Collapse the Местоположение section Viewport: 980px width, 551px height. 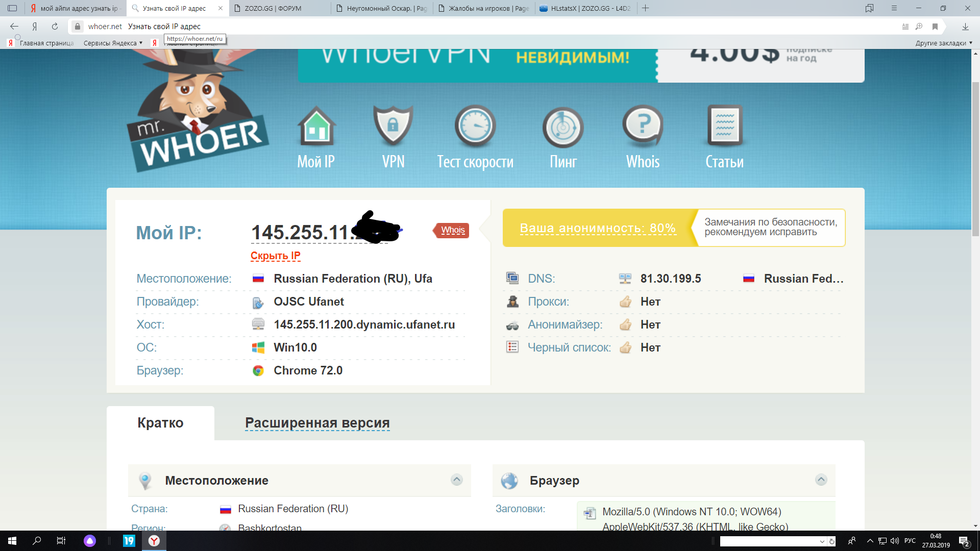(457, 480)
